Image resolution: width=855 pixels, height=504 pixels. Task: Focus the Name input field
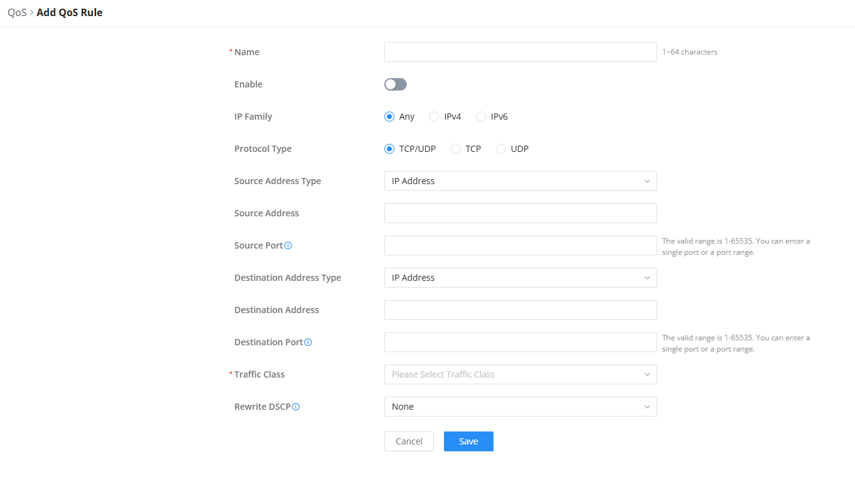coord(520,52)
